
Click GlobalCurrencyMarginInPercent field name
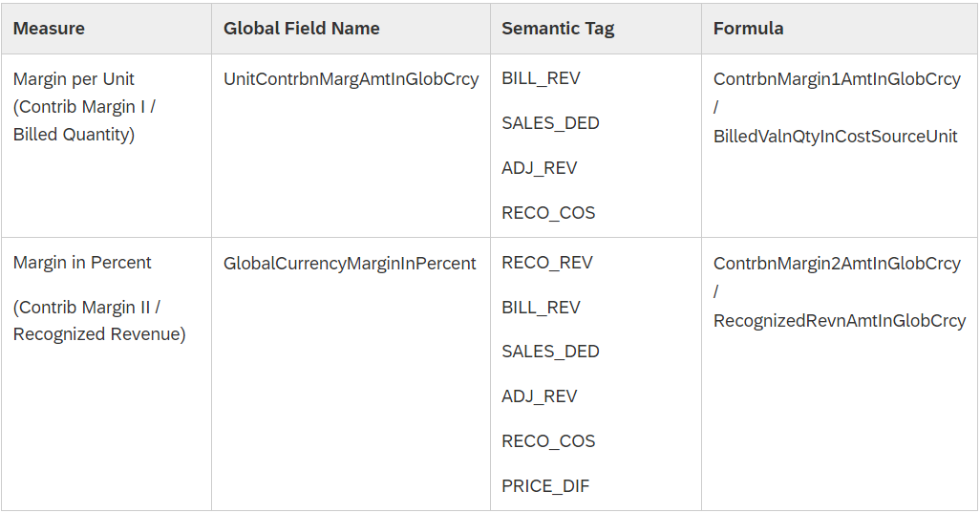pos(350,263)
